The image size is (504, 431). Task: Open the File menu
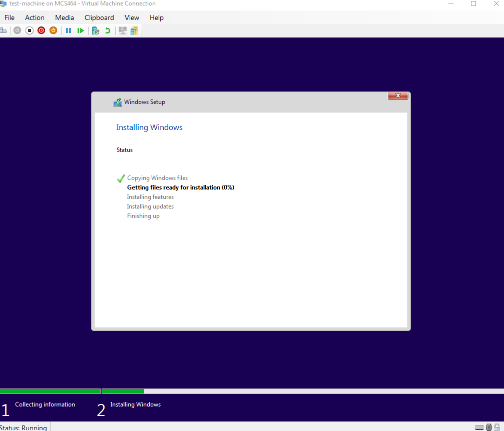10,17
